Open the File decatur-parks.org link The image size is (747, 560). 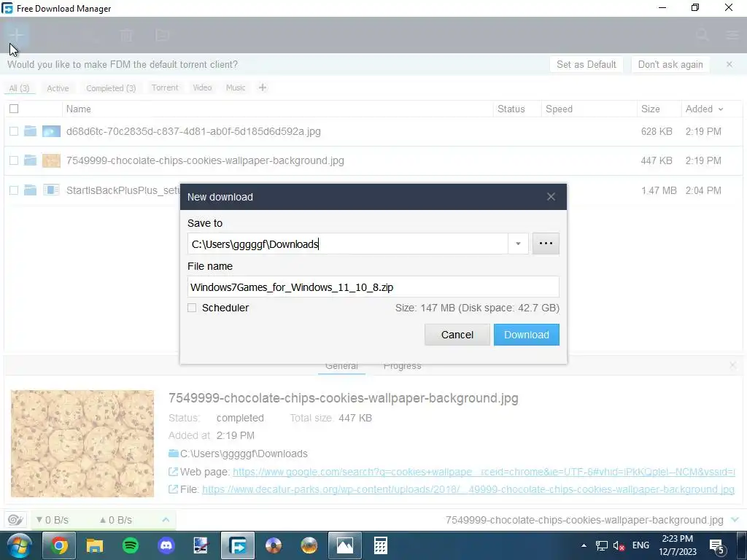click(x=468, y=489)
